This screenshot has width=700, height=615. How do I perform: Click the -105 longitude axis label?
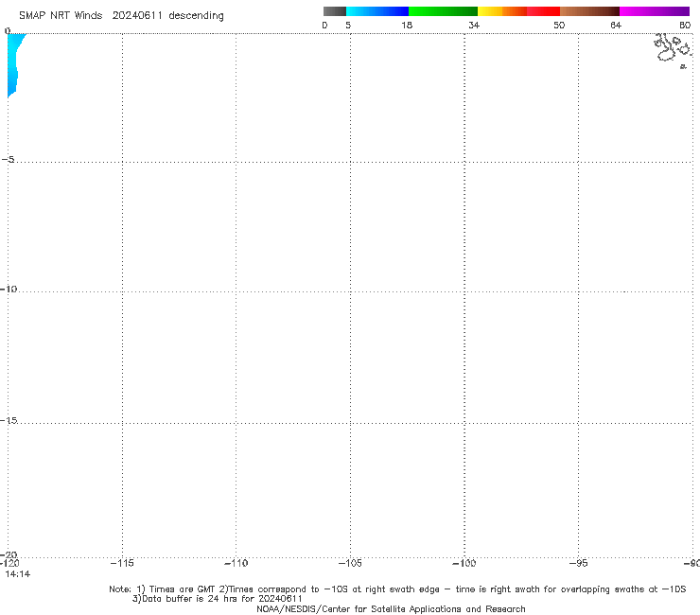coord(350,563)
